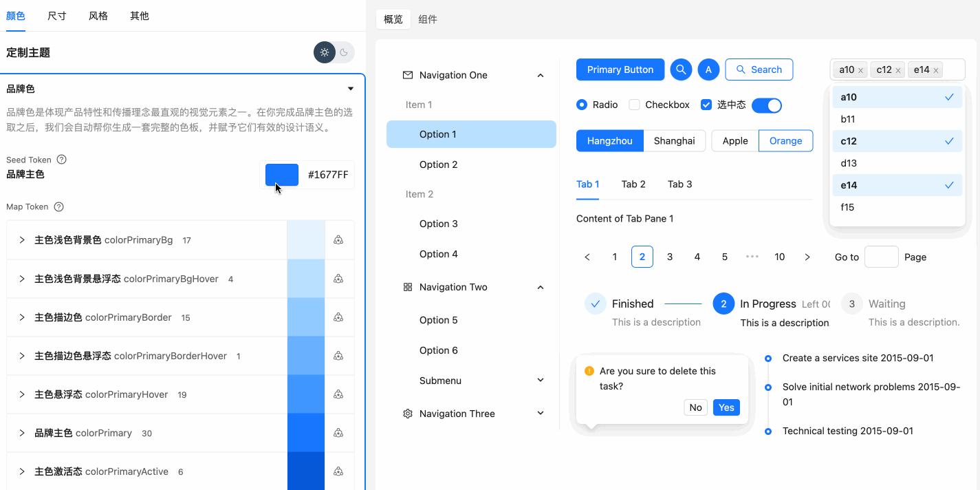Viewport: 980px width, 490px height.
Task: Click the Go to page input field
Action: [881, 257]
